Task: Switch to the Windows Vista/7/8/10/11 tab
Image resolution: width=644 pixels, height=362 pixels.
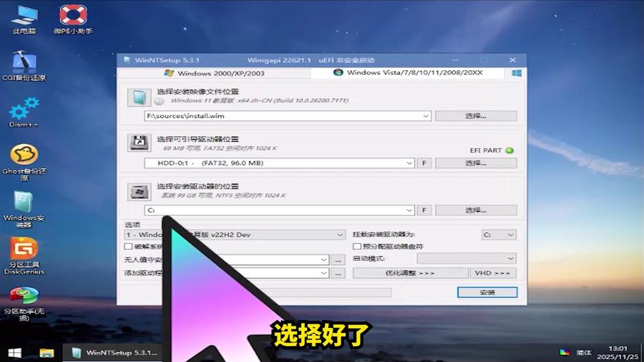Action: coord(407,72)
